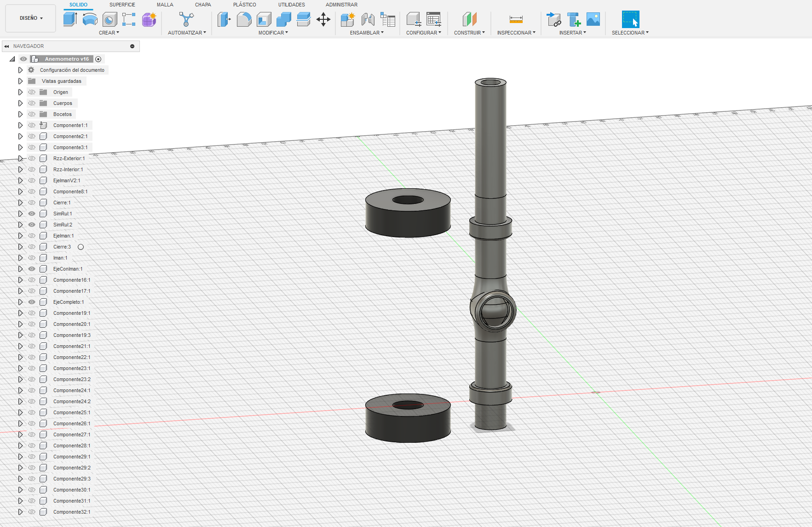Click the Insert canvas image icon
Screen dimensions: 812x527
pyautogui.click(x=593, y=19)
